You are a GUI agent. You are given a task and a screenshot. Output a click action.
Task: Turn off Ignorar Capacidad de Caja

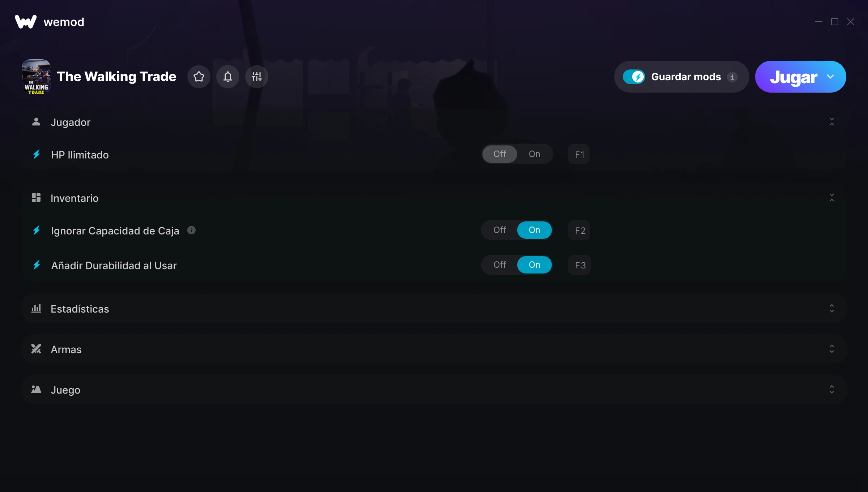[x=499, y=230]
